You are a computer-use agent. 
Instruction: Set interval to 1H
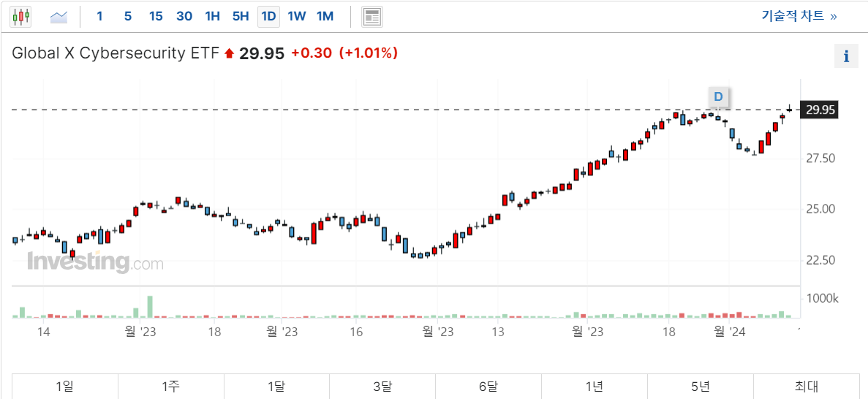point(213,17)
